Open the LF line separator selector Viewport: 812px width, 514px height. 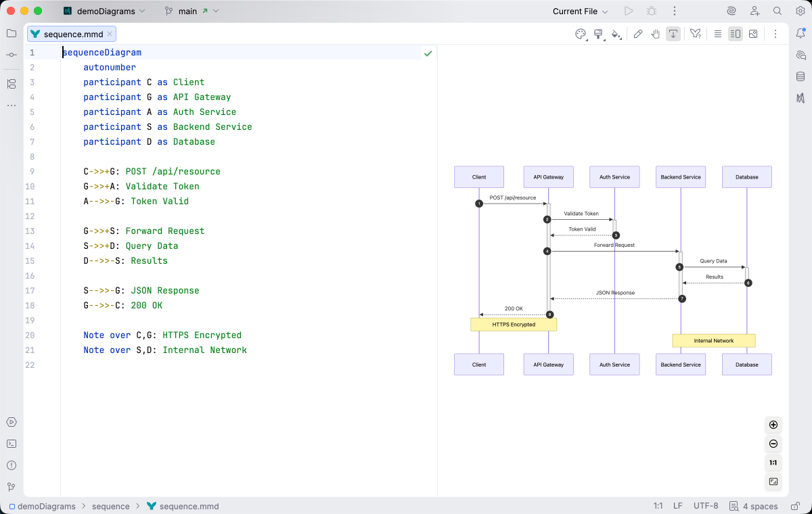pyautogui.click(x=678, y=506)
